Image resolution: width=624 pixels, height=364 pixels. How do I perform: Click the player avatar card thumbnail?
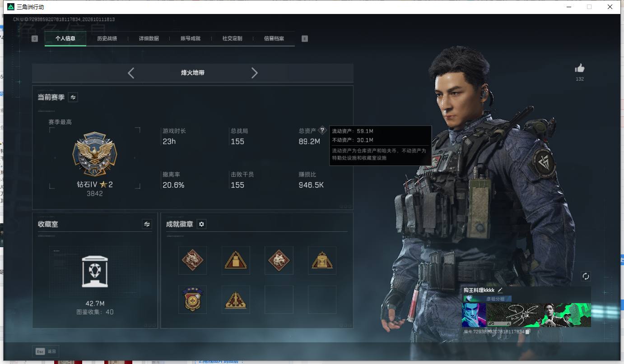pyautogui.click(x=474, y=315)
